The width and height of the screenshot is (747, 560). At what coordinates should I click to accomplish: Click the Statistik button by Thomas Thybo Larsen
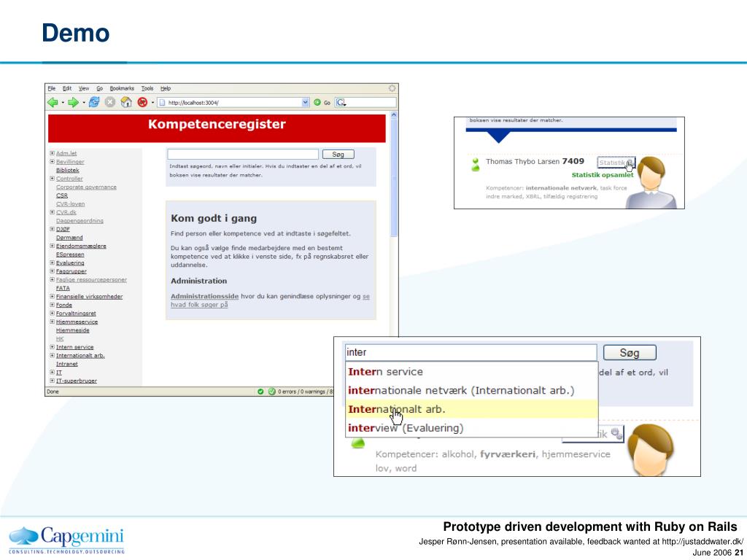(x=616, y=163)
